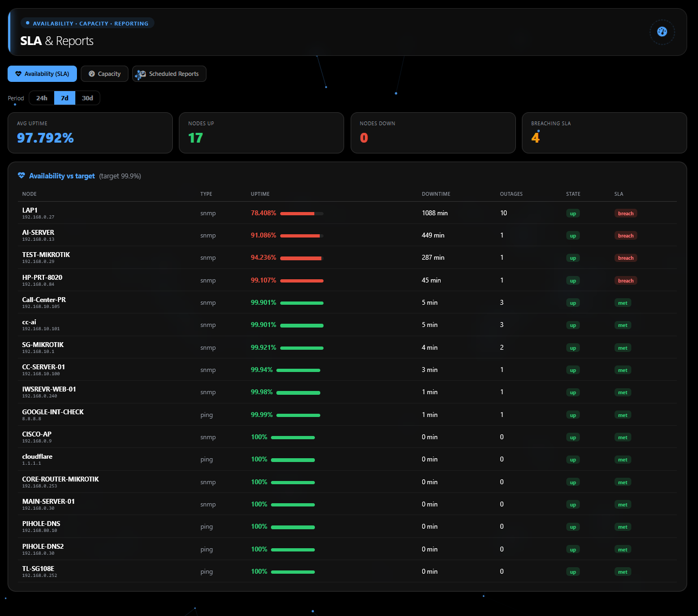Click the cc-ai node name
The image size is (698, 616).
[x=29, y=322]
